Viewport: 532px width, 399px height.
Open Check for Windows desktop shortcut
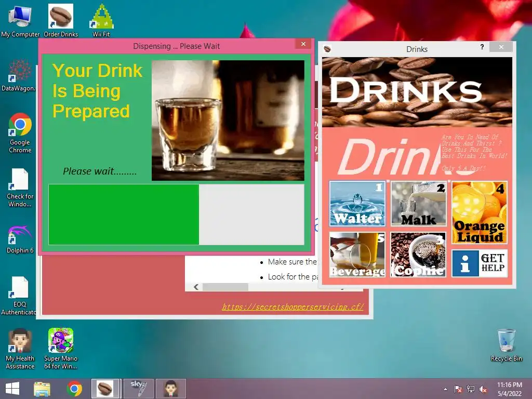coord(20,188)
